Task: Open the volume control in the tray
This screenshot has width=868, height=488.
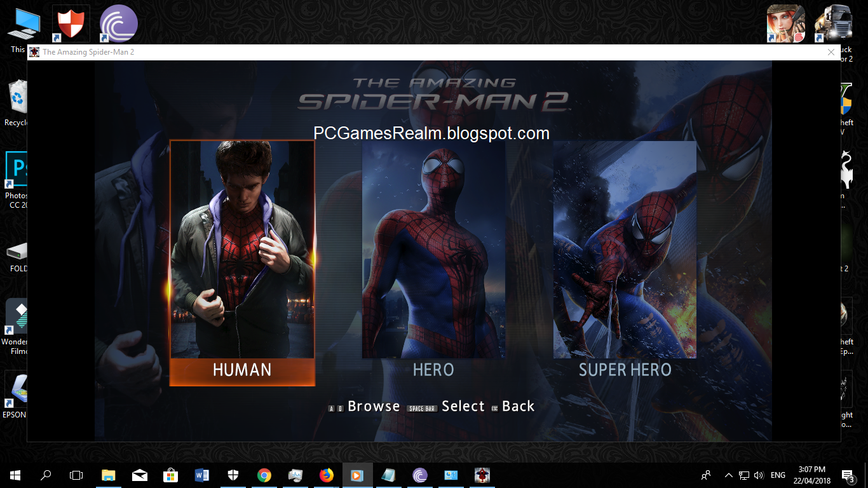Action: click(x=759, y=475)
